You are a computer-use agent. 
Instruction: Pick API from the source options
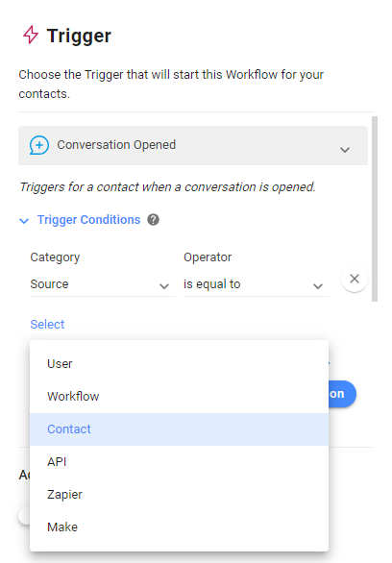[x=179, y=462]
